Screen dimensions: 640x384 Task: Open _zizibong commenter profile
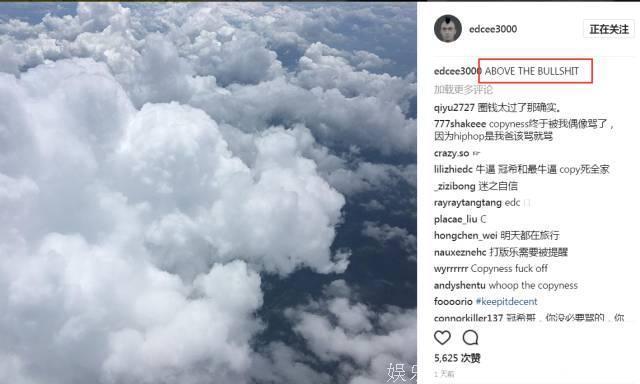(455, 186)
